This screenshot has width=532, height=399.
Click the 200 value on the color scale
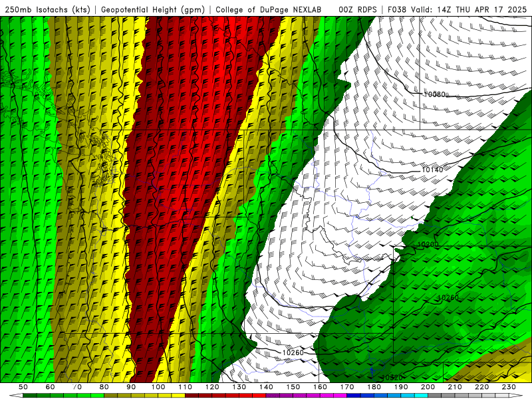(428, 387)
